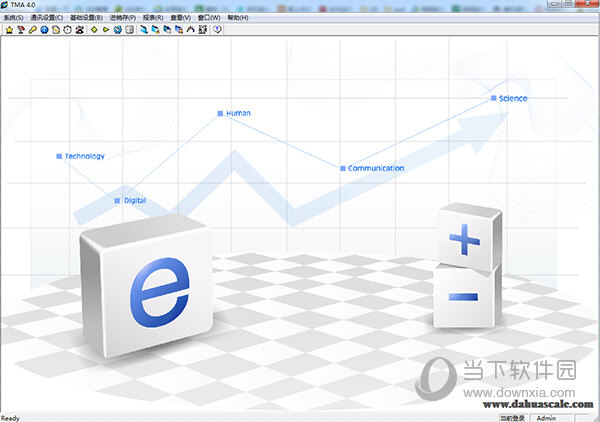Open the 基础设置(B) menu

86,18
